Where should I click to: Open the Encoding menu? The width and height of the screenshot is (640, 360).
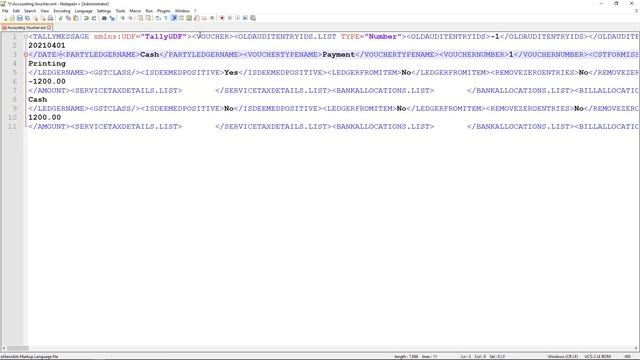[62, 11]
